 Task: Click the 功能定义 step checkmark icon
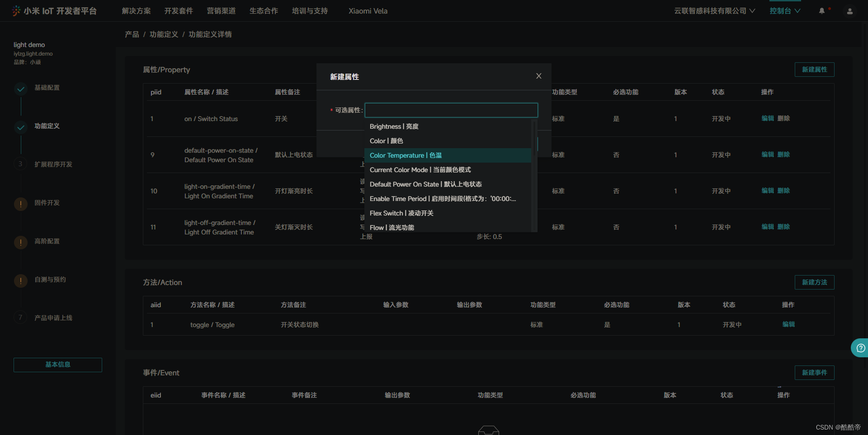[x=21, y=127]
